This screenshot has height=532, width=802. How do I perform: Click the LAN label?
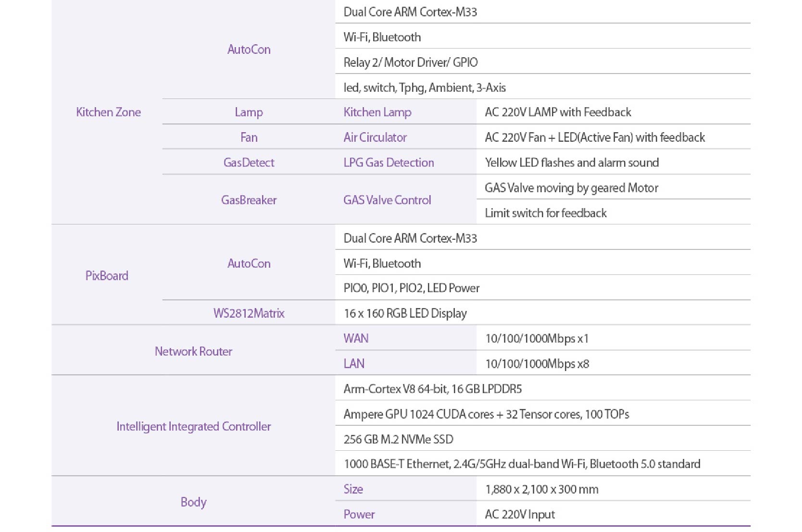click(x=354, y=363)
